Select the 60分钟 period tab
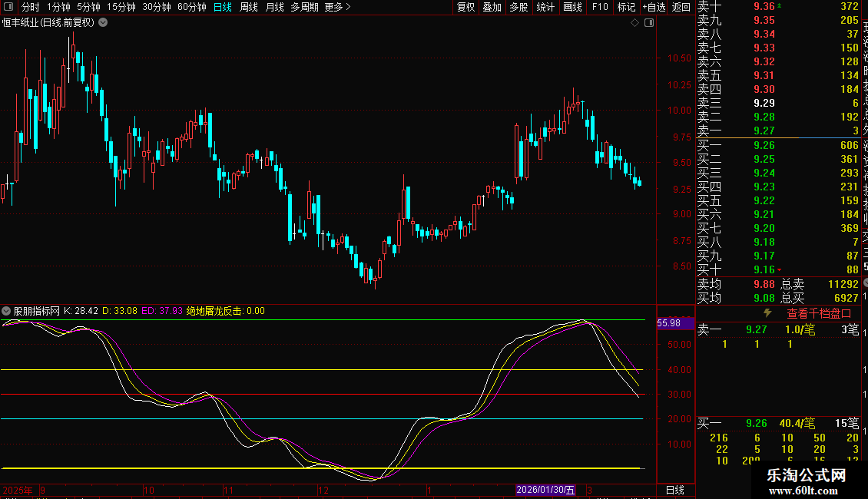The image size is (868, 499). 191,7
